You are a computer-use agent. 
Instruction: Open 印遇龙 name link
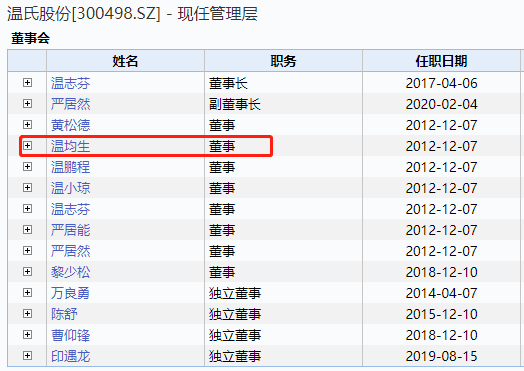pos(71,356)
